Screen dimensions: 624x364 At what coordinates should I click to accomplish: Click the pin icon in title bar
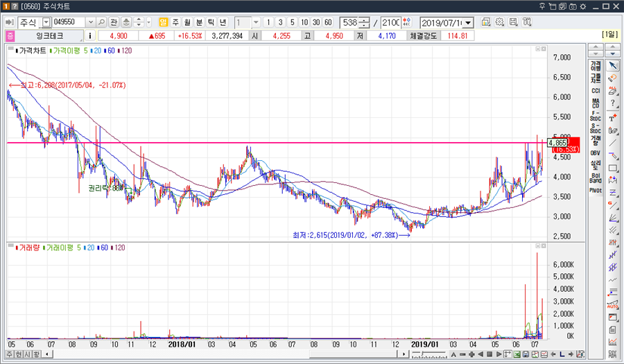pyautogui.click(x=542, y=6)
